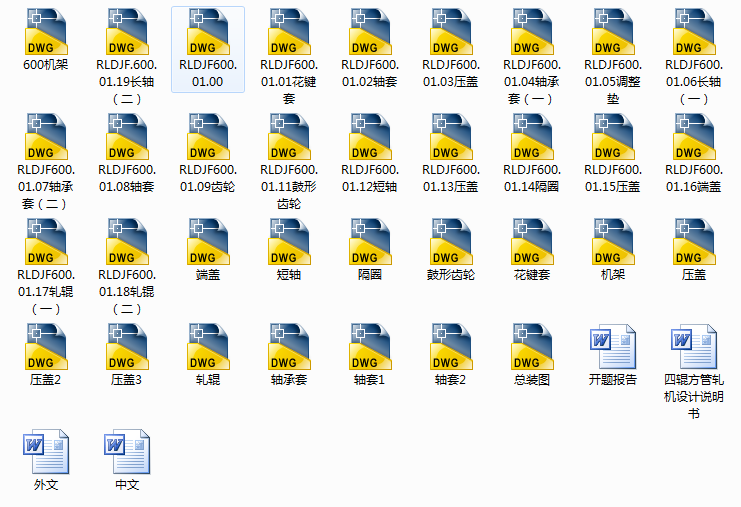Image resolution: width=741 pixels, height=507 pixels.
Task: Select RLDJF600.01.11鼓形齿轮 DWG icon
Action: pyautogui.click(x=289, y=137)
